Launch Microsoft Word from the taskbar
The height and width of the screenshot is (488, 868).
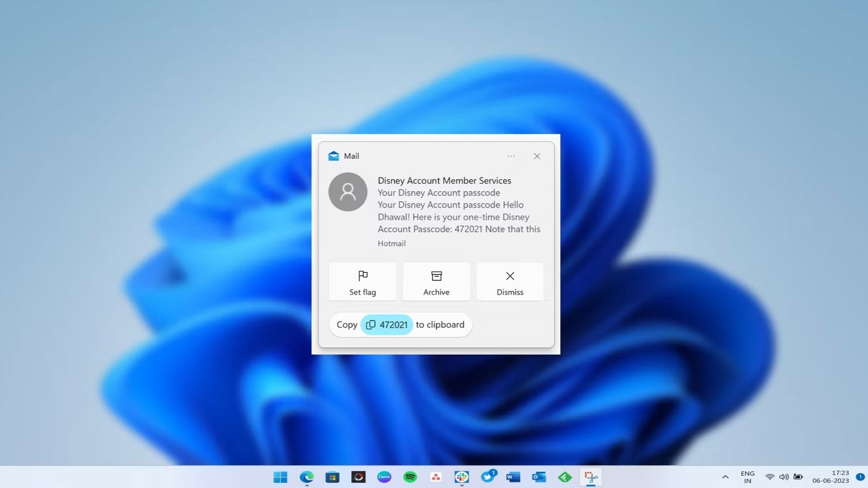pyautogui.click(x=513, y=477)
